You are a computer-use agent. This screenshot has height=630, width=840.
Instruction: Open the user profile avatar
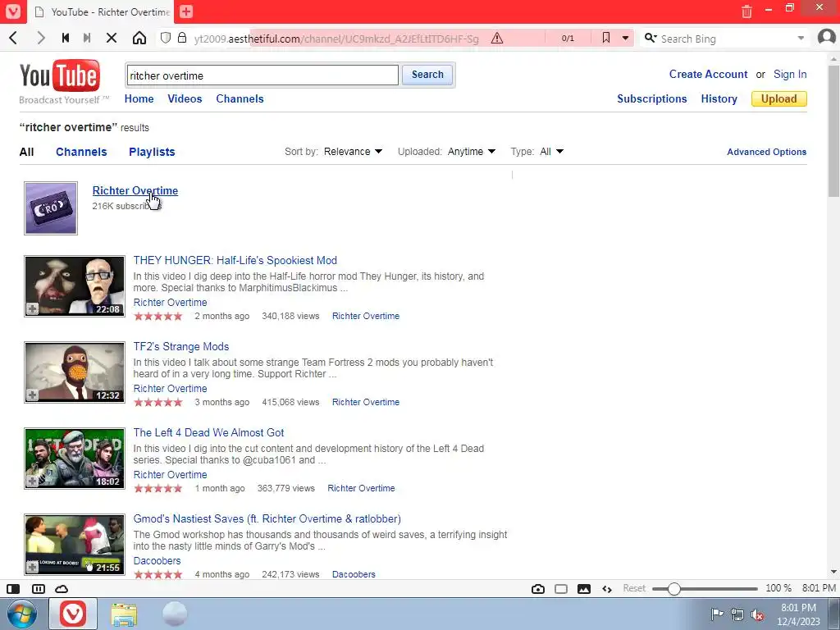pos(827,38)
